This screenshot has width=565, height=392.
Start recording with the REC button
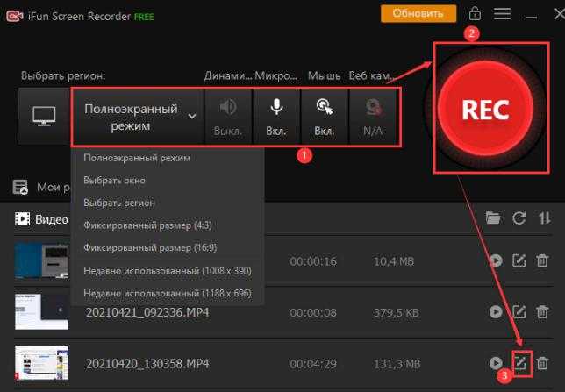[x=485, y=109]
